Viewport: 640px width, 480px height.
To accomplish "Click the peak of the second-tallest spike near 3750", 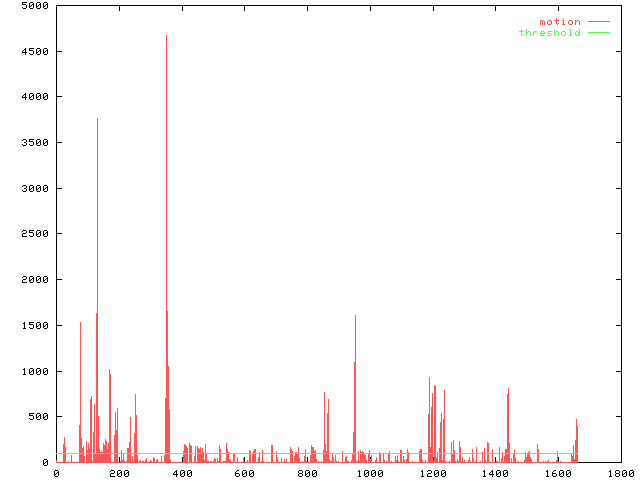I will point(97,119).
